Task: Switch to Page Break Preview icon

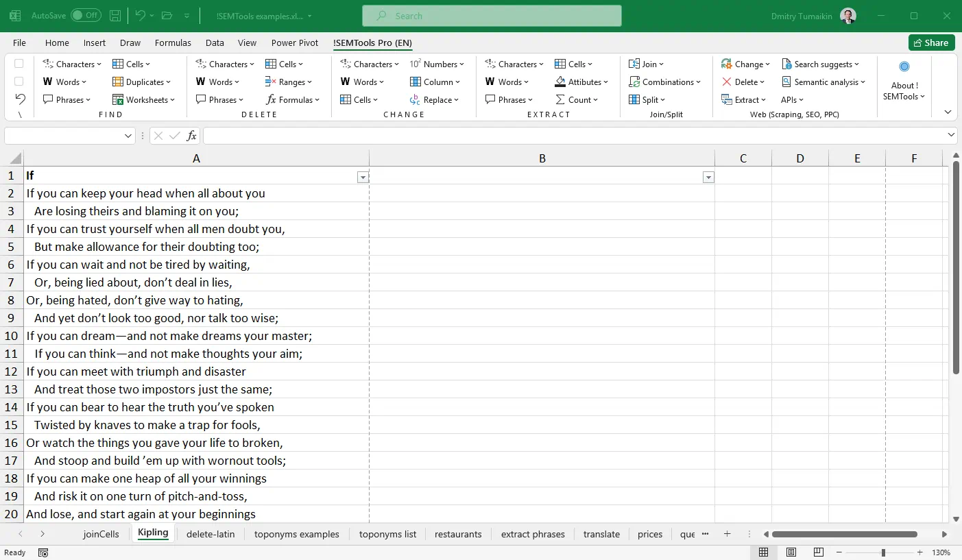Action: (818, 552)
